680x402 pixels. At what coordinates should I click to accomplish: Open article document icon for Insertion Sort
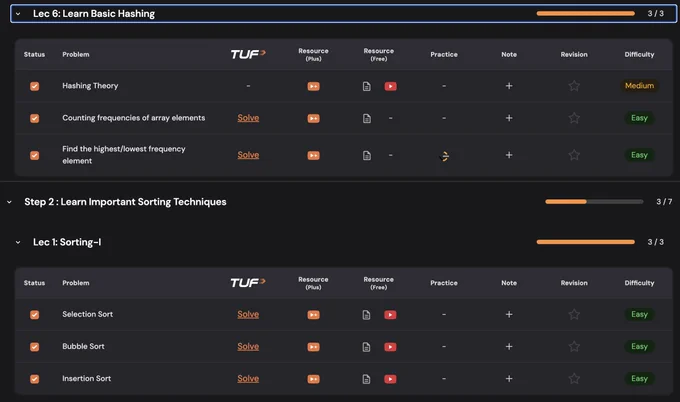click(366, 379)
